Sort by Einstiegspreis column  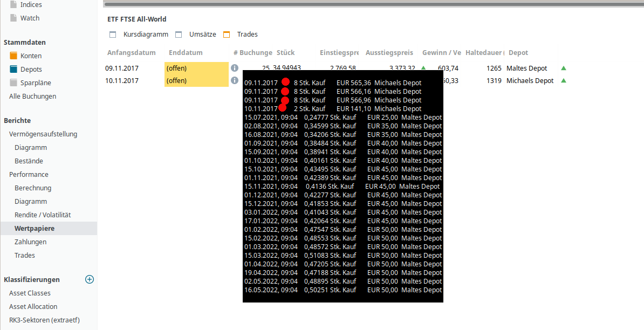pos(339,52)
